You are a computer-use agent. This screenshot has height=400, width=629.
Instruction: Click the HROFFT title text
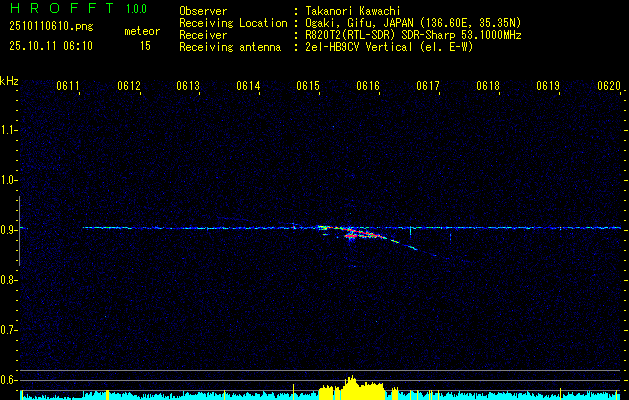coord(61,8)
